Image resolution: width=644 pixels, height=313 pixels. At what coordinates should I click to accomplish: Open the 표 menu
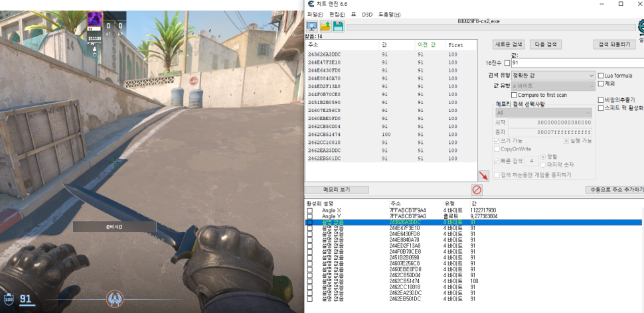[x=353, y=15]
